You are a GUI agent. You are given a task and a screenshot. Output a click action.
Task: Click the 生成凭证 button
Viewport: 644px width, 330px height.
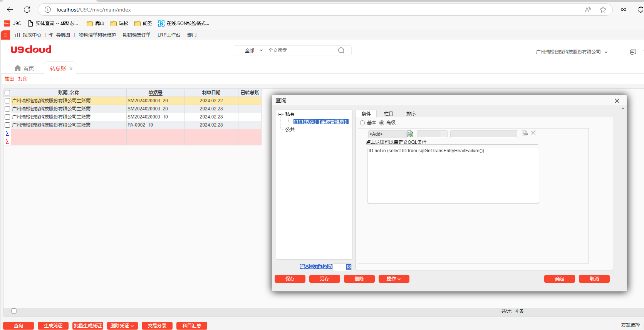[53, 326]
